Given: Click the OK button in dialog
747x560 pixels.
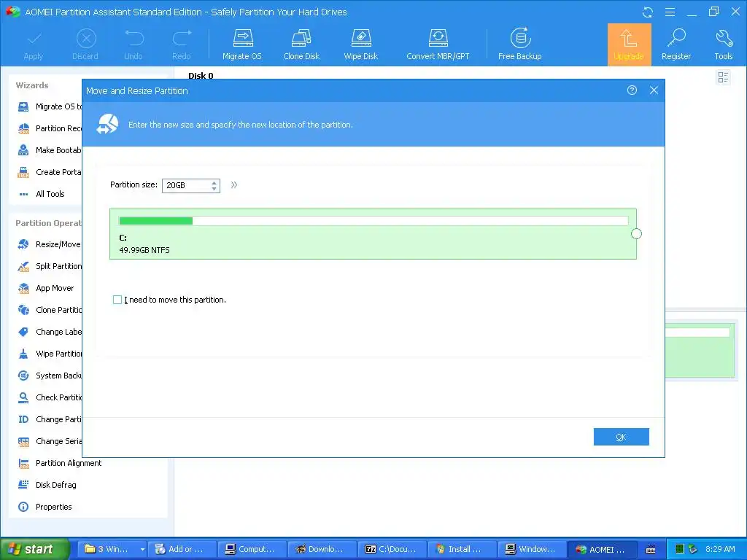Looking at the screenshot, I should 622,437.
